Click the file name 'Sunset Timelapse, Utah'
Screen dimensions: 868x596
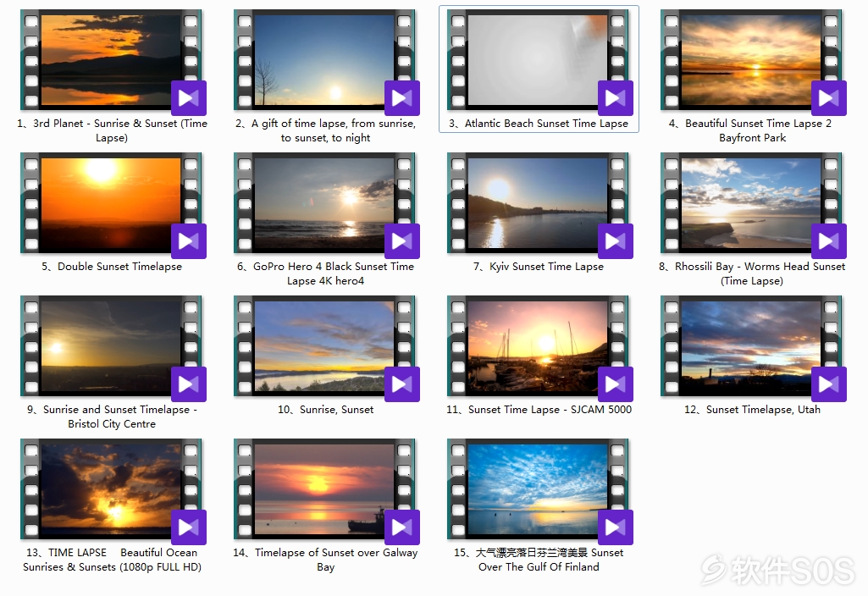(x=752, y=410)
